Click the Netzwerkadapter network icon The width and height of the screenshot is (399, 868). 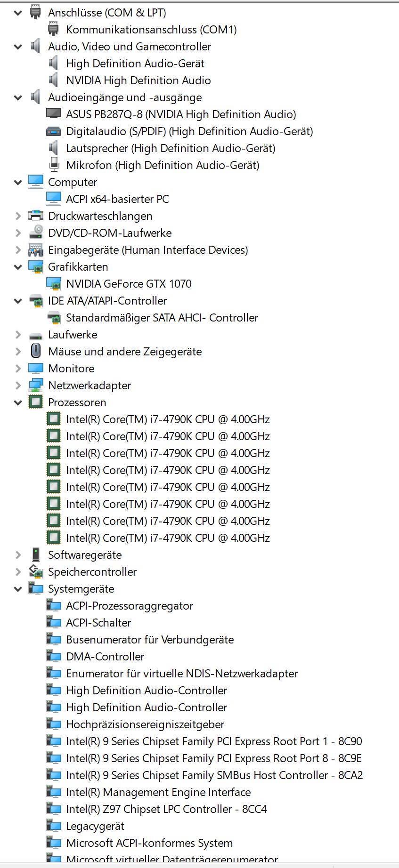point(36,385)
